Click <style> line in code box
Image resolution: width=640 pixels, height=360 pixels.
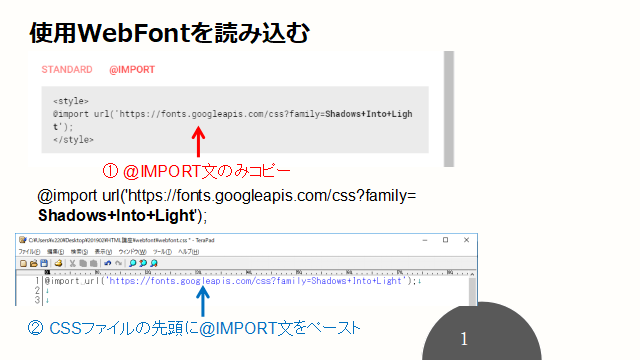[71, 101]
